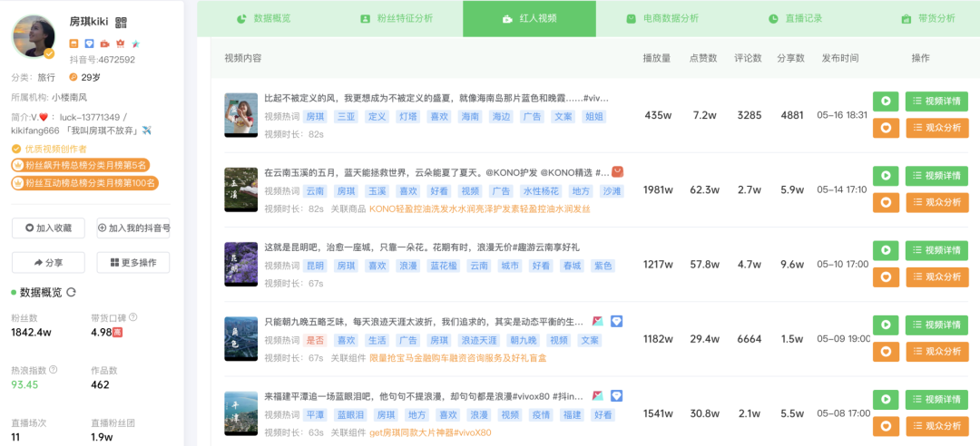
Task: Open 观众分析 for the 福建平潭 video
Action: [936, 426]
